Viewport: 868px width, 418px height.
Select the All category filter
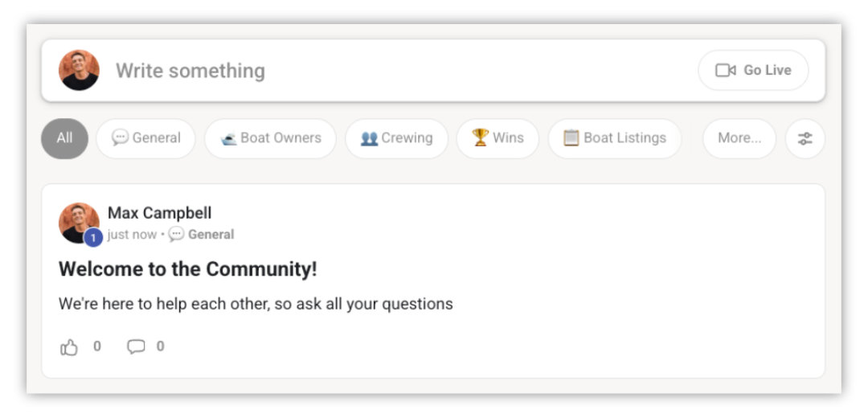(x=64, y=138)
